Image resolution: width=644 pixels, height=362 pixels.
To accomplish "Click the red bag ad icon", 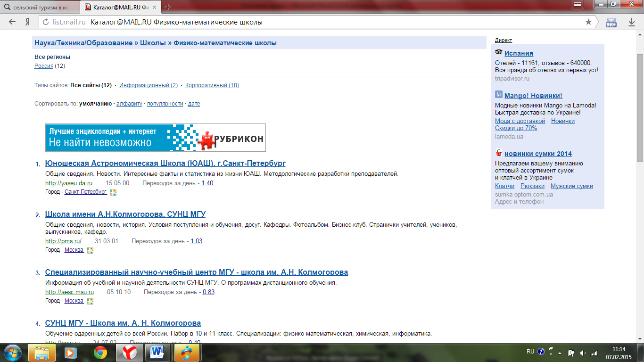I will pyautogui.click(x=499, y=153).
